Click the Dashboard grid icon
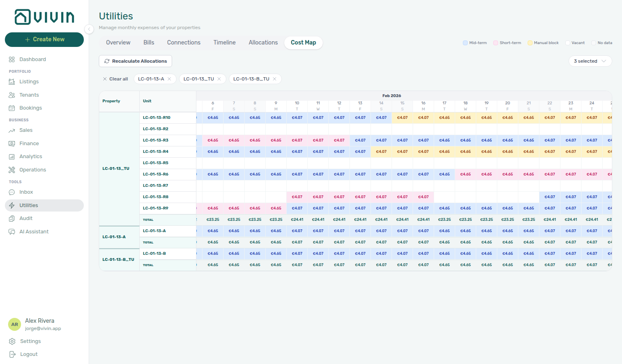This screenshot has width=622, height=364. 12,59
